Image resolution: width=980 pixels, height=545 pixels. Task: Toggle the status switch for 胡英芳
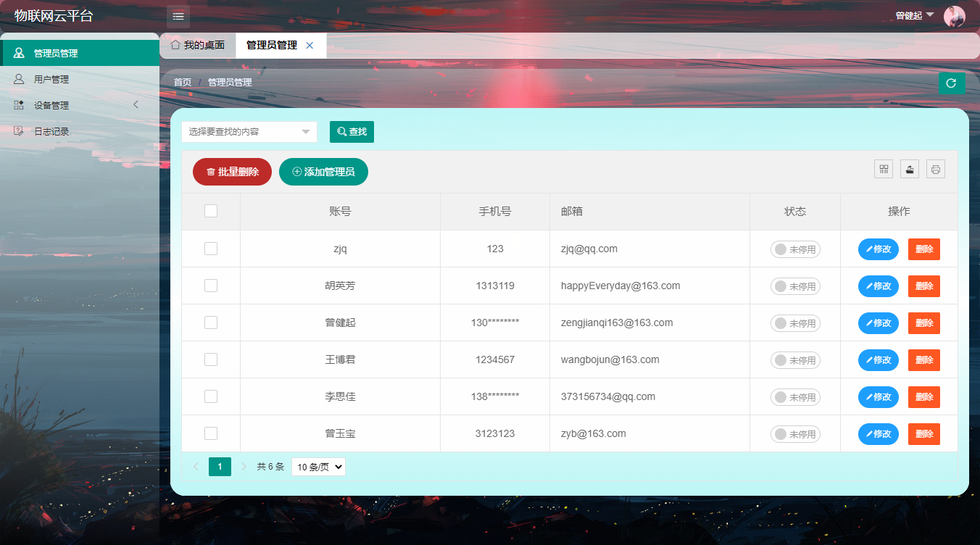pos(795,286)
